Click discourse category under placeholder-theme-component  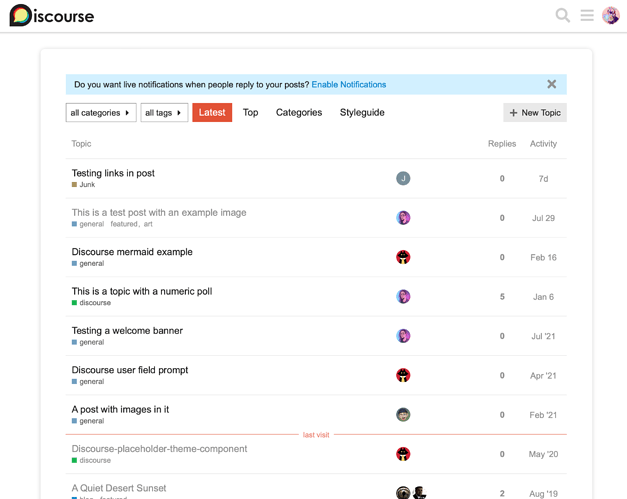point(91,461)
